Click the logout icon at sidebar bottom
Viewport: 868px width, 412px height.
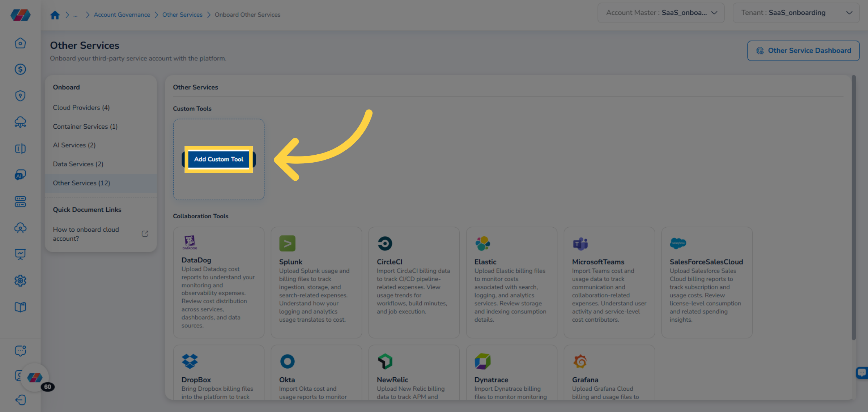[x=20, y=400]
